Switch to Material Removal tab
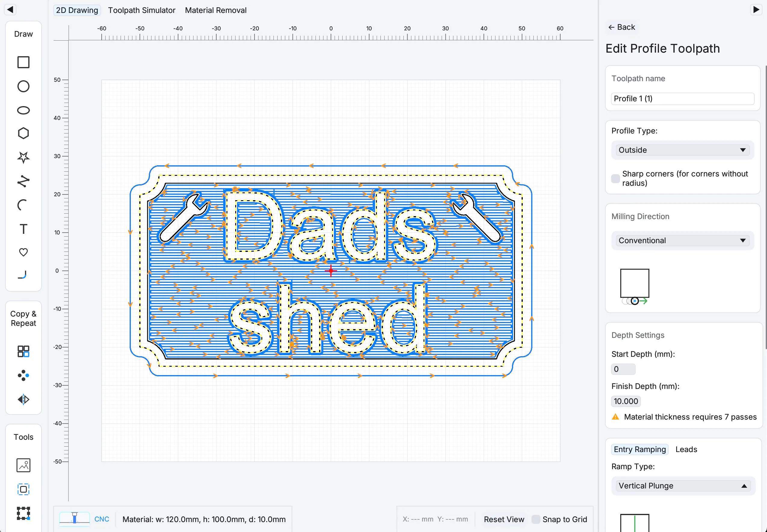The width and height of the screenshot is (767, 532). click(x=216, y=10)
